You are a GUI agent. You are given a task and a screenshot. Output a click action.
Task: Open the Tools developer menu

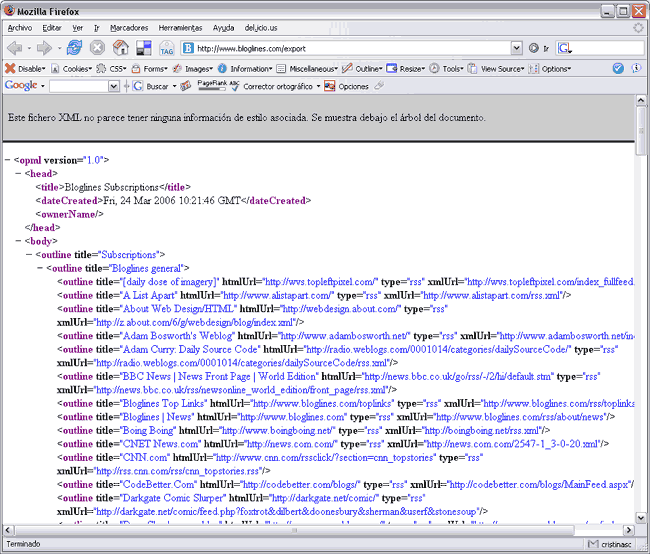[446, 68]
